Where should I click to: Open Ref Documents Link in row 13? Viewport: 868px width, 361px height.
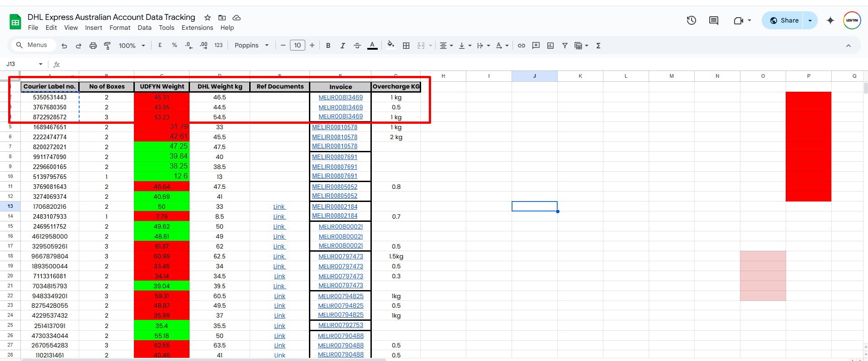(x=280, y=206)
